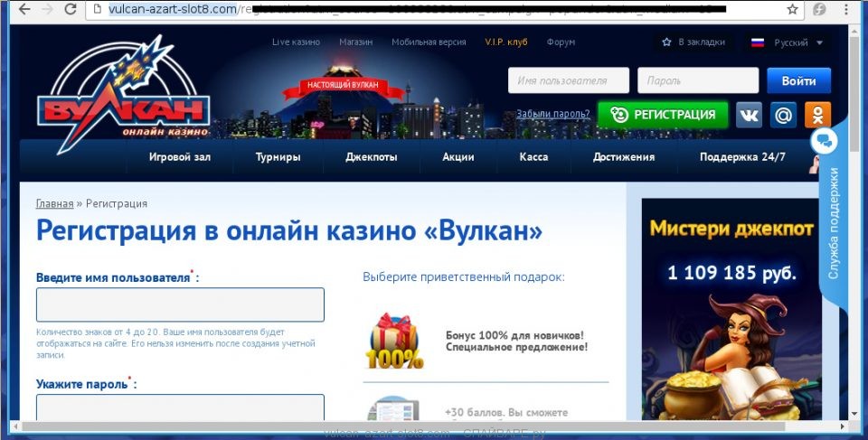The width and height of the screenshot is (868, 440).
Task: Open the Мистери джекпот banner
Action: (731, 307)
